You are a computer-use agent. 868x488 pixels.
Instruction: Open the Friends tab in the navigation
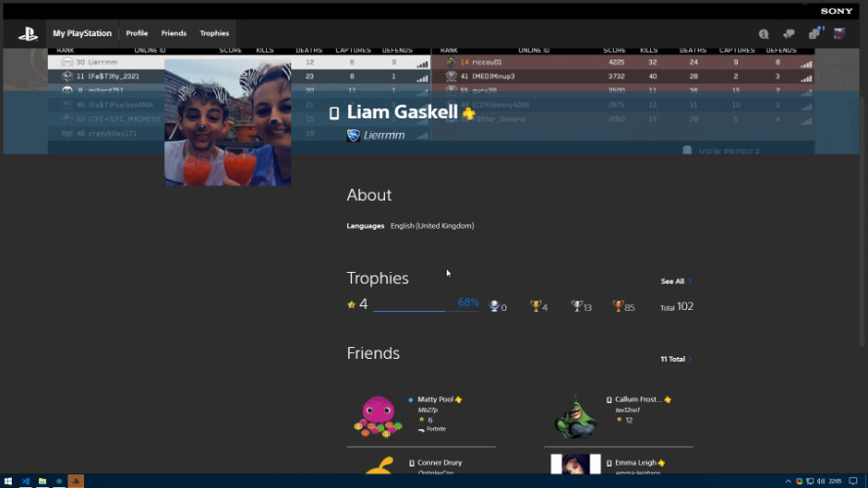click(x=174, y=33)
